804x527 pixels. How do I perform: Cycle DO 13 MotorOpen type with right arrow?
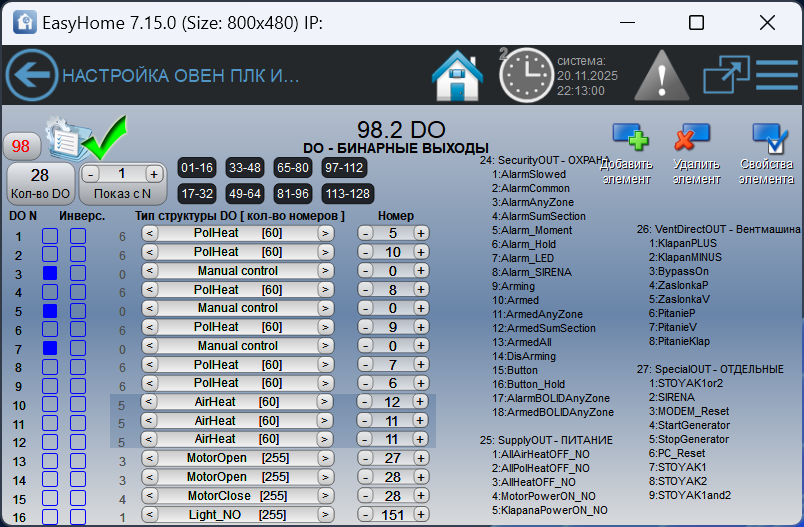tap(325, 458)
